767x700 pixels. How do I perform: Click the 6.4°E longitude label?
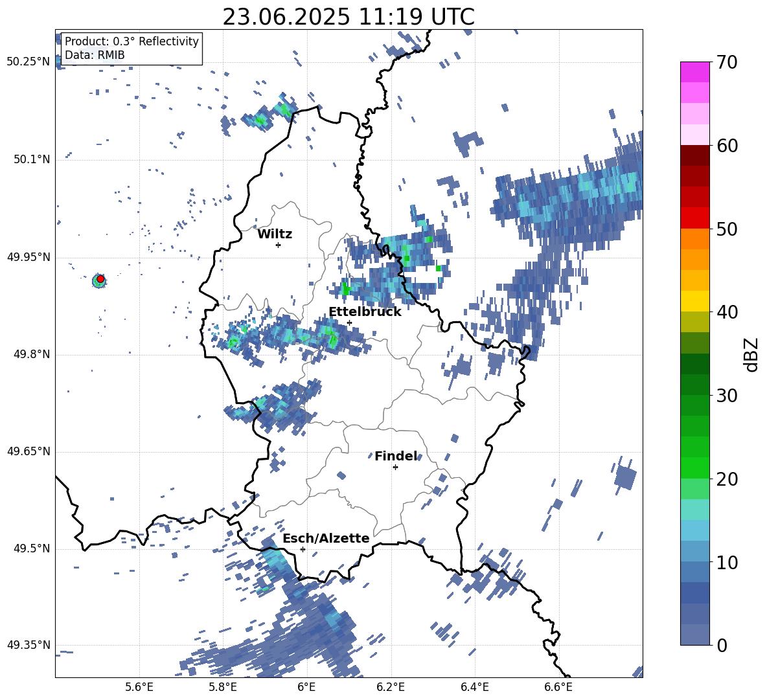[474, 687]
